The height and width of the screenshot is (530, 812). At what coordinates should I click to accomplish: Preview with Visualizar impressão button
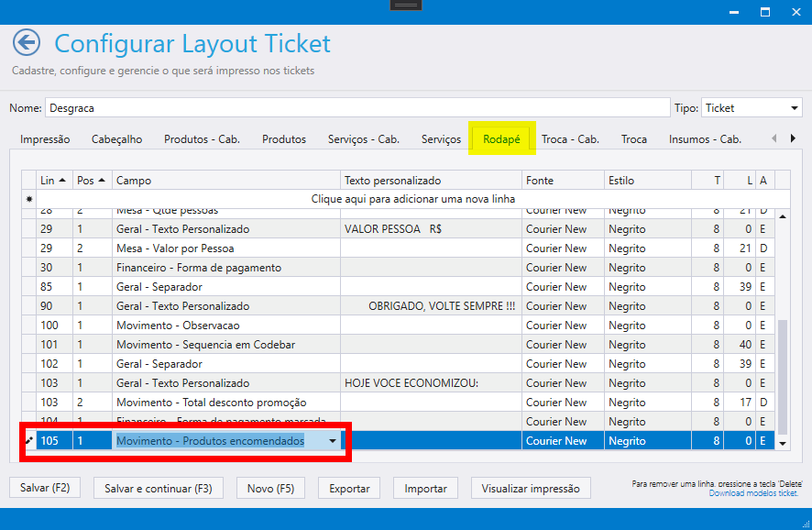(531, 488)
